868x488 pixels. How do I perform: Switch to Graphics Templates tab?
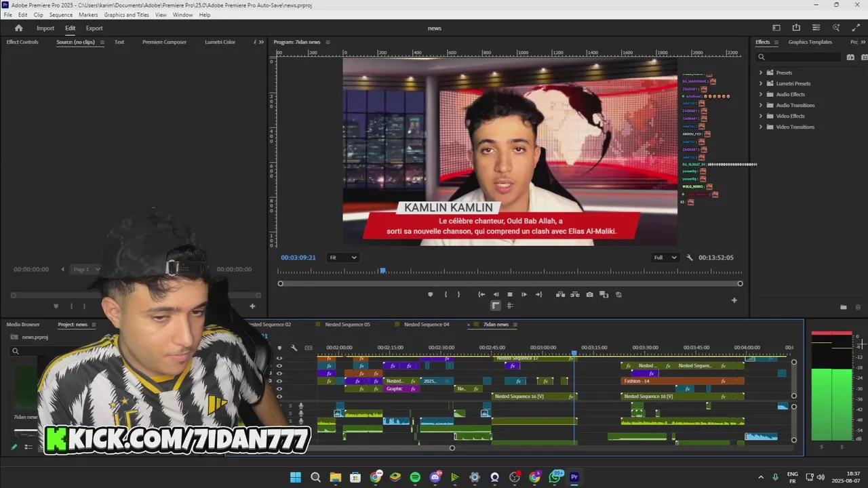point(810,42)
